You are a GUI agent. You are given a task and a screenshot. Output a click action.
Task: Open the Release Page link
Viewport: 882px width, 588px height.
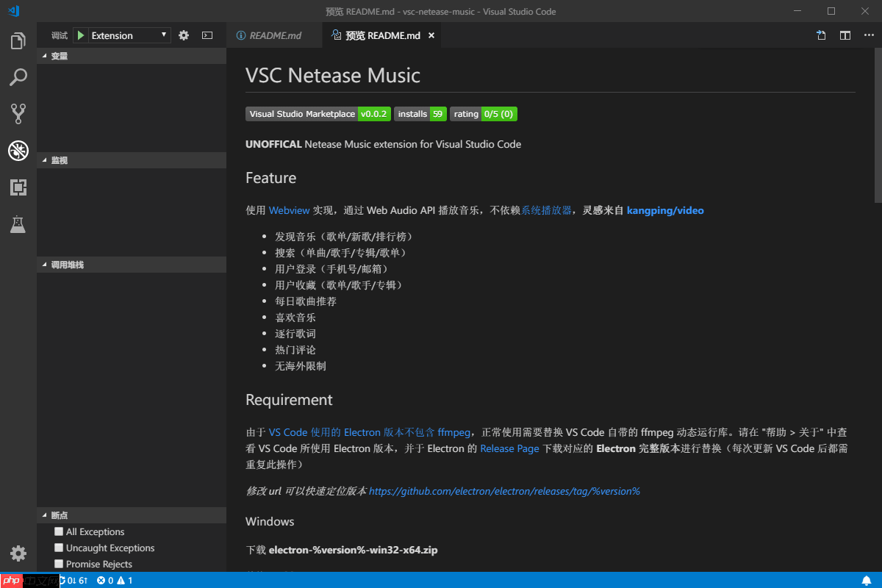tap(509, 448)
